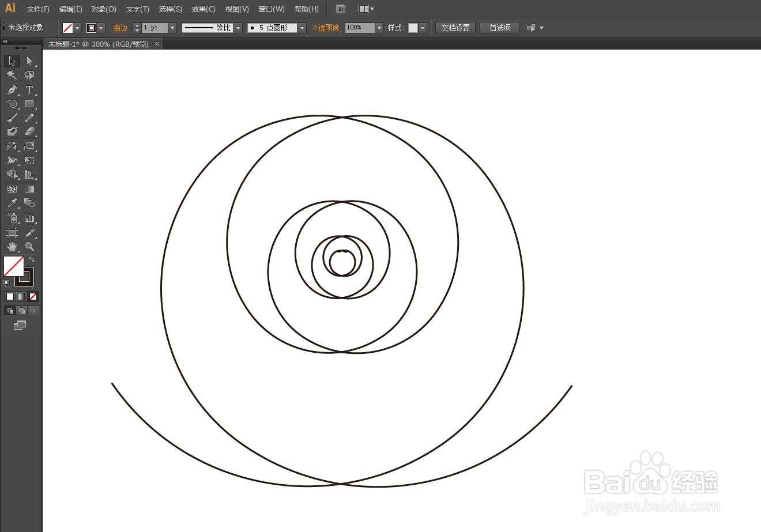Select the Lasso tool
Viewport: 761px width, 532px height.
tap(29, 76)
